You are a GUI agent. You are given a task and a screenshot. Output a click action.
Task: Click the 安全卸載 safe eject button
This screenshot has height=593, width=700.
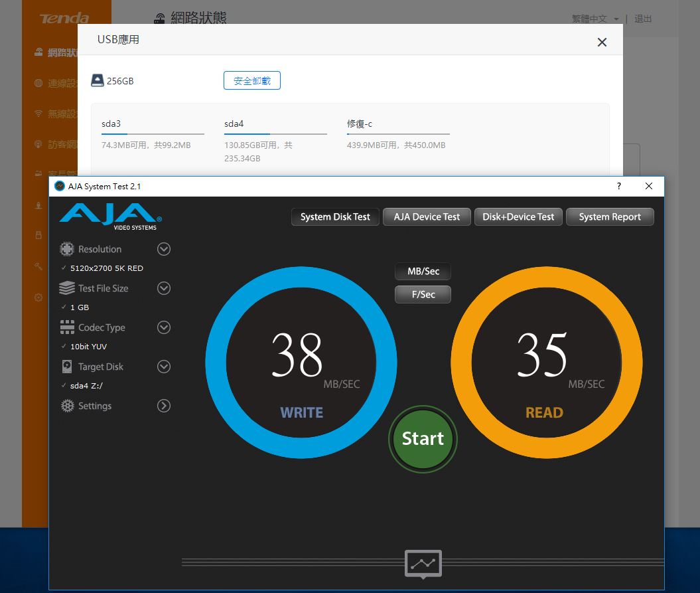point(251,80)
